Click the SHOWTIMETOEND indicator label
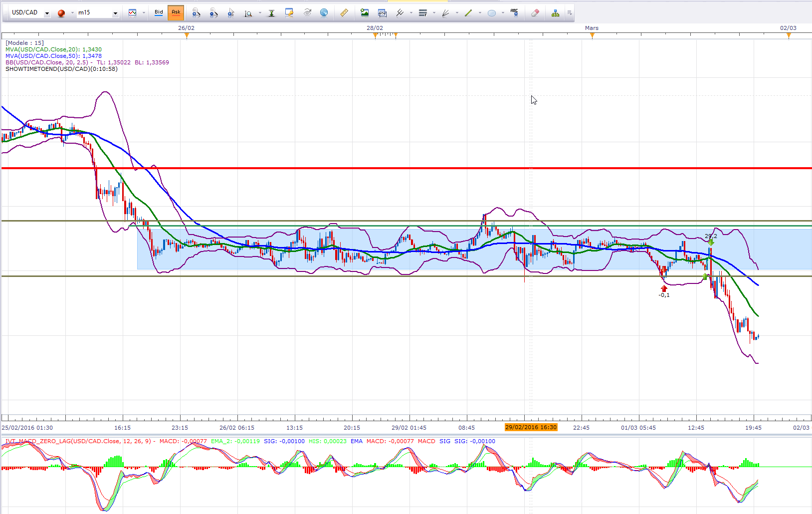This screenshot has width=812, height=514. point(61,69)
